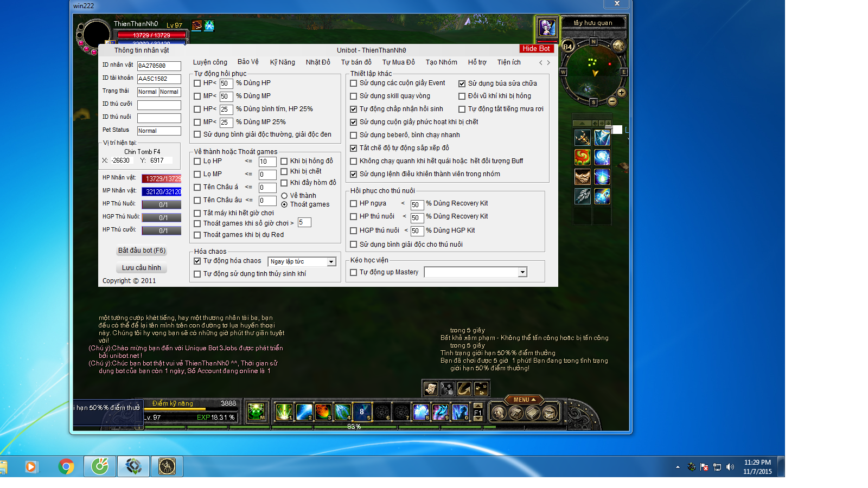
Task: Click the pet paw prints icon
Action: point(481,388)
